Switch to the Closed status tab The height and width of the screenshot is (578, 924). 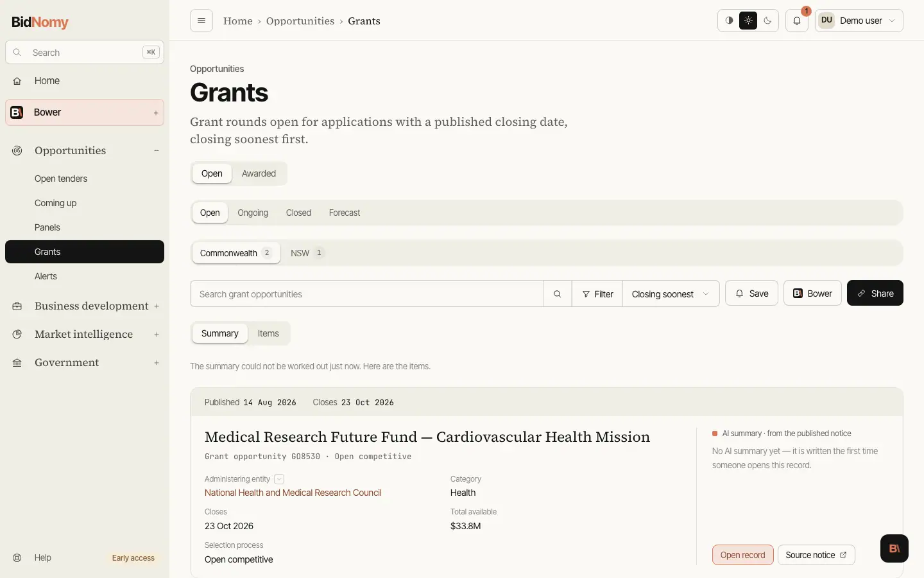pyautogui.click(x=298, y=213)
